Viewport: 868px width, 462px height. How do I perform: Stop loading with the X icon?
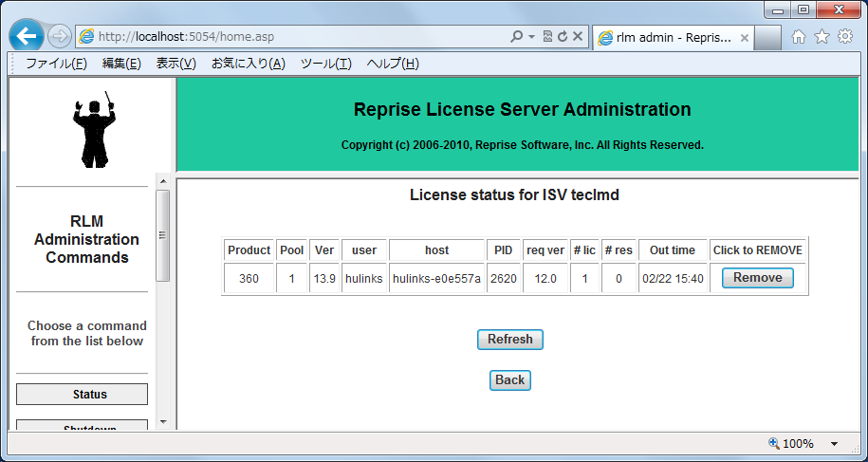coord(578,36)
